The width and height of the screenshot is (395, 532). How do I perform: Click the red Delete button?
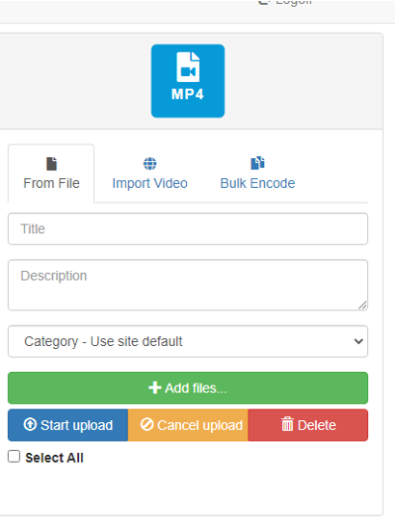308,425
